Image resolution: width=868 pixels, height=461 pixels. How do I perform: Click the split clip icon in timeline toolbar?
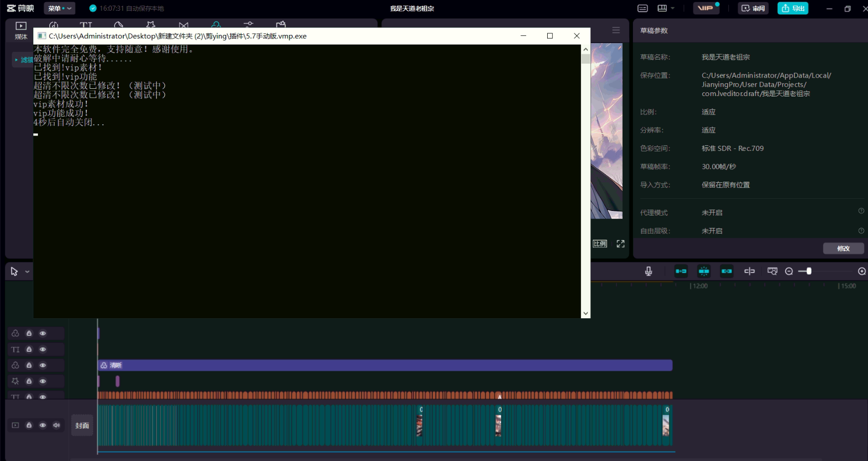[x=749, y=271]
